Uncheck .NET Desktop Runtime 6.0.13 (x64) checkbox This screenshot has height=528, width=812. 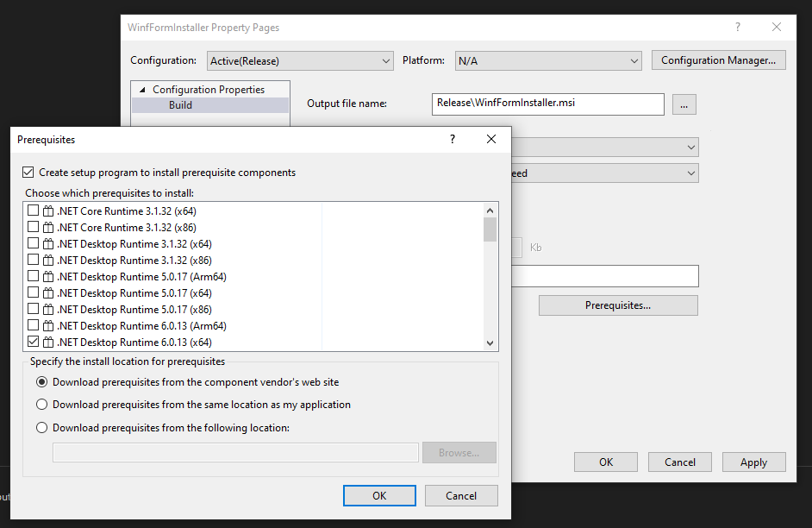click(33, 342)
